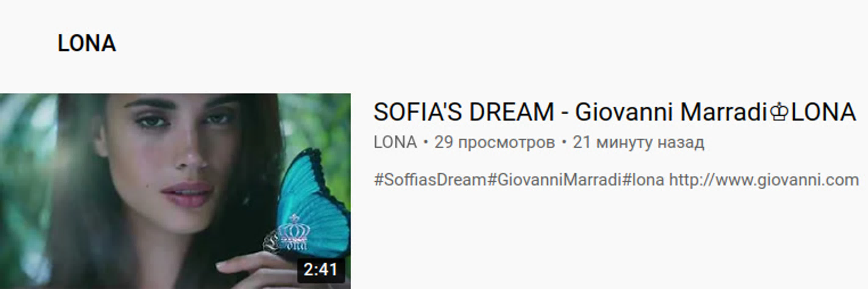Click the http://www.giovanni.com URL text
The image size is (868, 289).
click(x=764, y=180)
